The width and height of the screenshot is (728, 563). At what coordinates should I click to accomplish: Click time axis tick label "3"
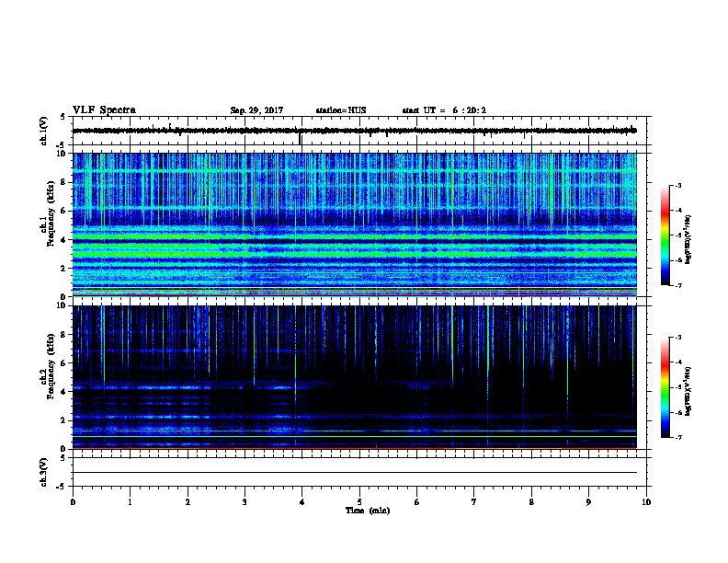tap(245, 502)
